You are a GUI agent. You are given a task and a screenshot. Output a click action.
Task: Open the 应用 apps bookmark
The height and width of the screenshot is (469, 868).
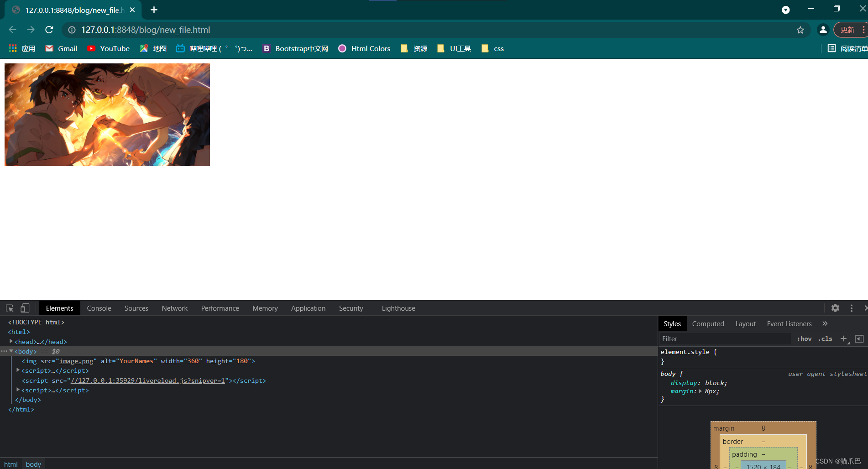point(22,48)
